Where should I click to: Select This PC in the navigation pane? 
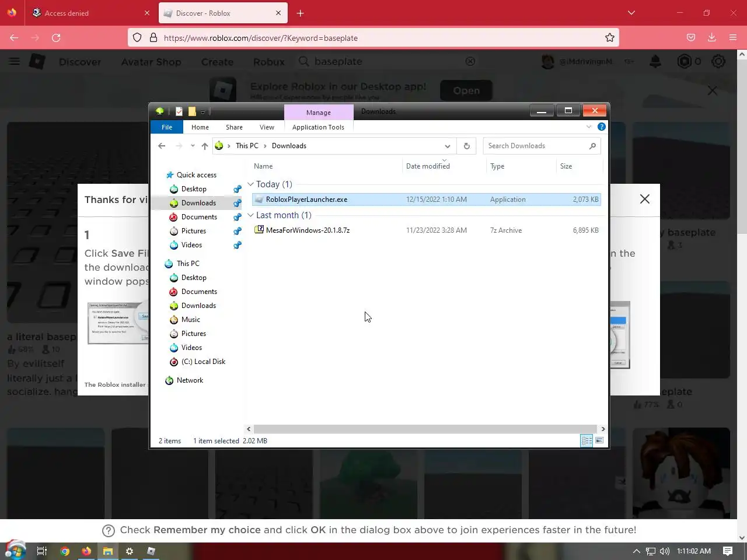coord(188,264)
